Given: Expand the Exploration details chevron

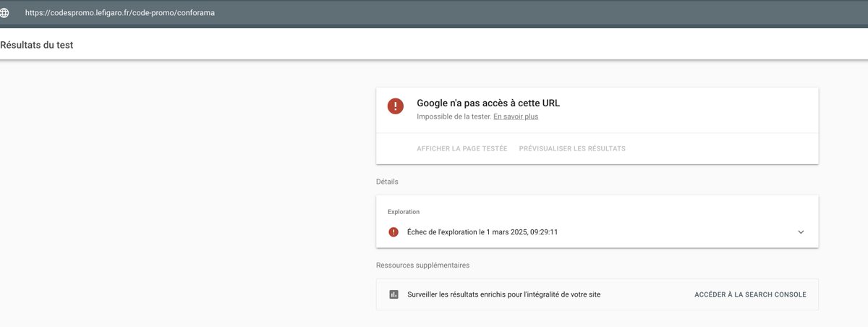Looking at the screenshot, I should click(x=801, y=232).
